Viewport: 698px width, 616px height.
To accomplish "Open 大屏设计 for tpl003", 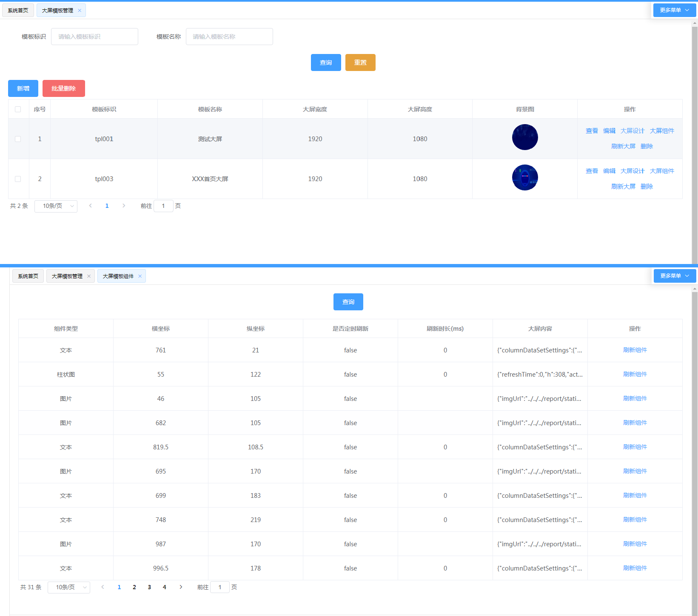I will [x=632, y=171].
